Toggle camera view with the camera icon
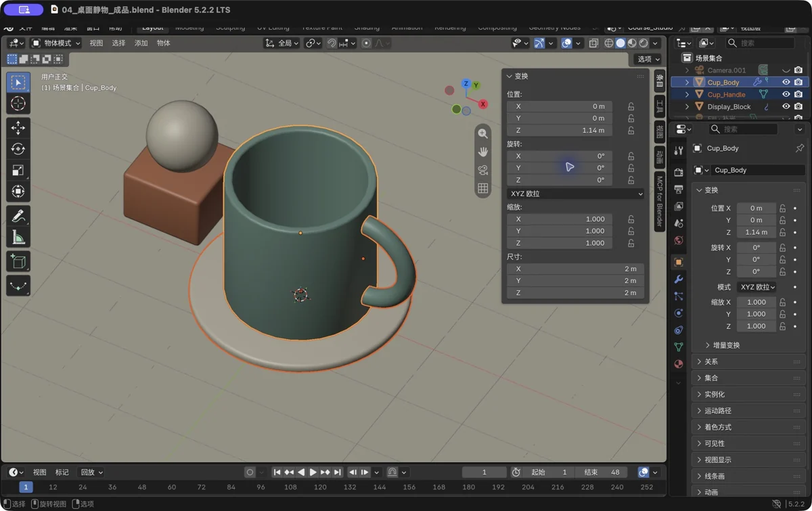The image size is (812, 511). point(482,170)
